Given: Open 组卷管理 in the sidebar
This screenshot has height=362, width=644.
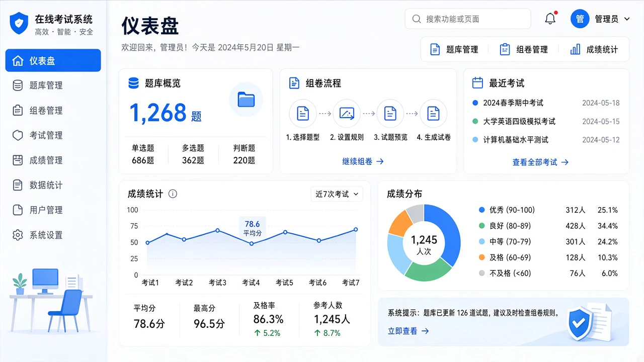Looking at the screenshot, I should (53, 110).
